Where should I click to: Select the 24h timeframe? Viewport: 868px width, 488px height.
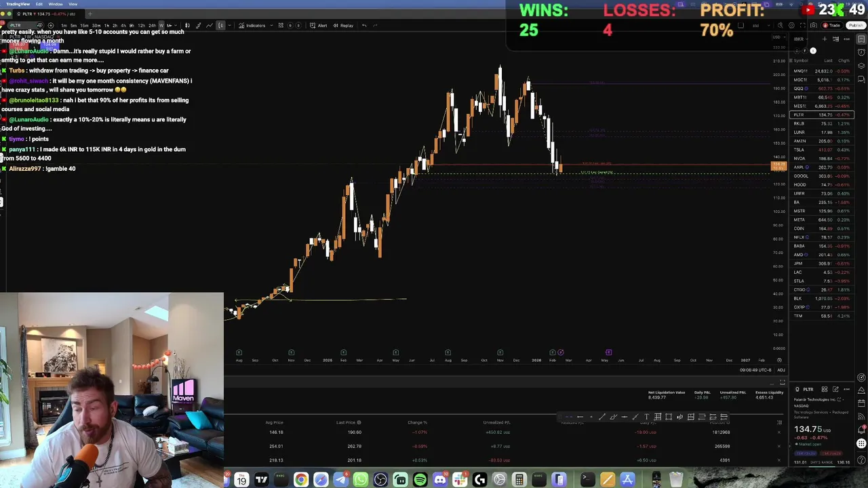pyautogui.click(x=153, y=26)
